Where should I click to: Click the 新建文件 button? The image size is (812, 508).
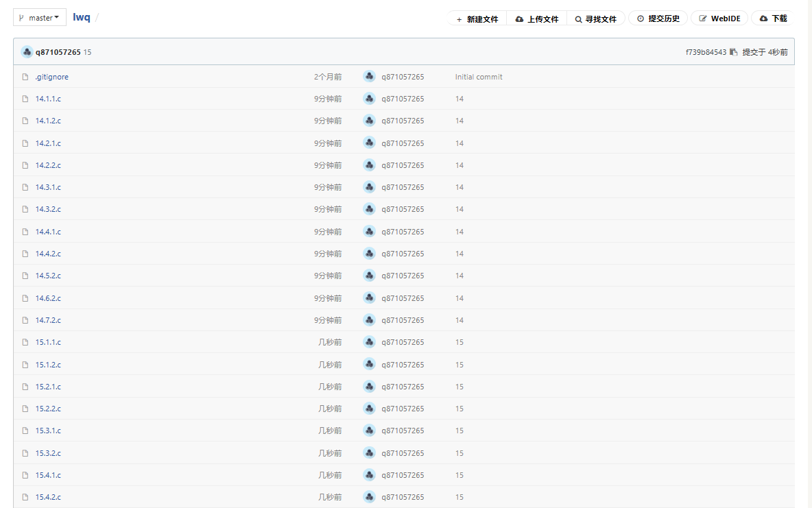477,19
